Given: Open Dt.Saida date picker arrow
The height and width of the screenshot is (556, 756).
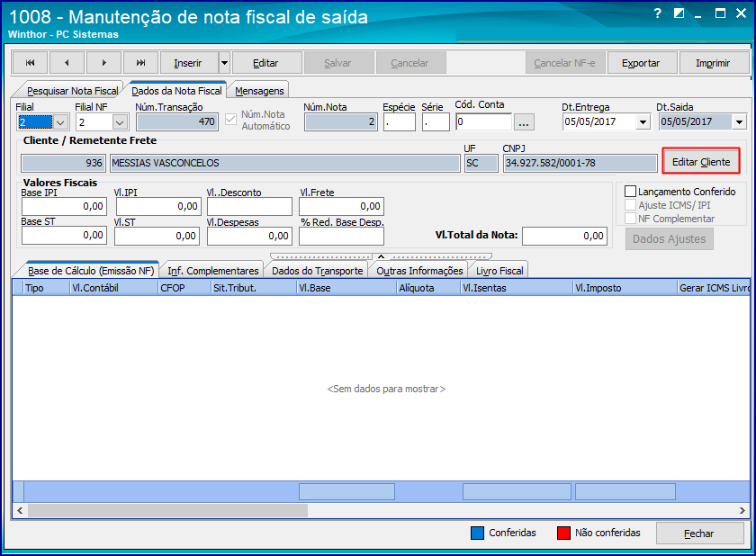Looking at the screenshot, I should click(x=739, y=122).
